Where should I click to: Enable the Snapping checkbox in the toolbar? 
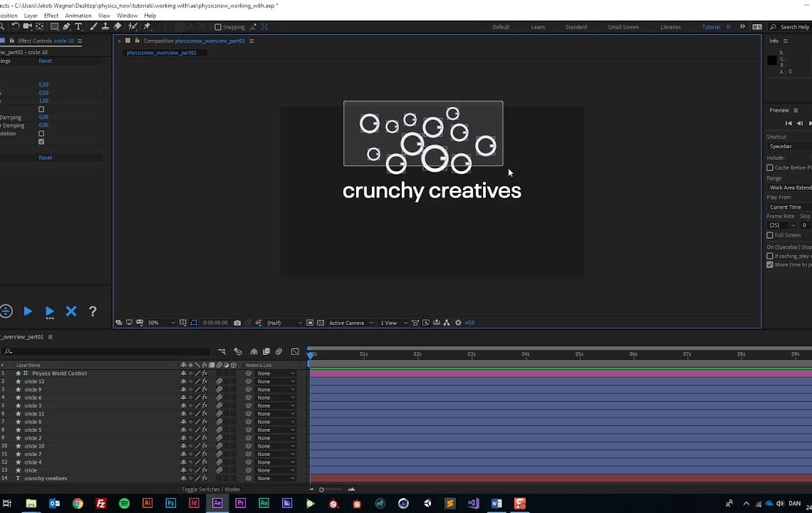[x=217, y=27]
